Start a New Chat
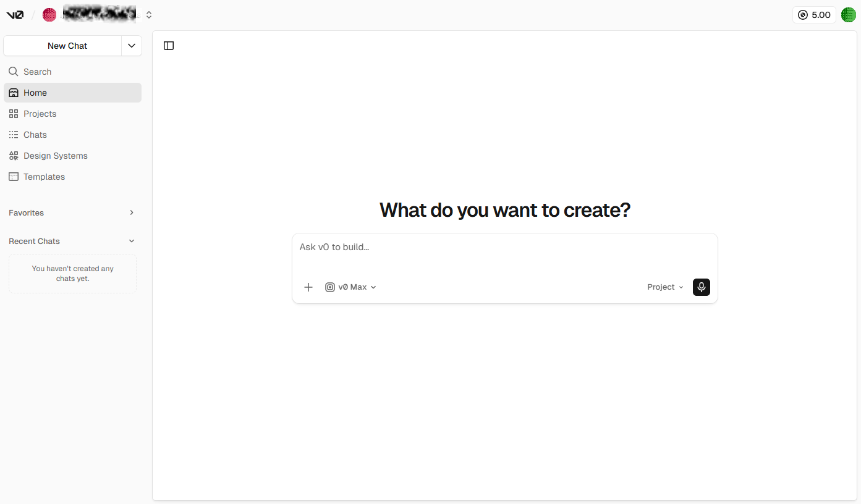This screenshot has width=861, height=504. [x=67, y=46]
